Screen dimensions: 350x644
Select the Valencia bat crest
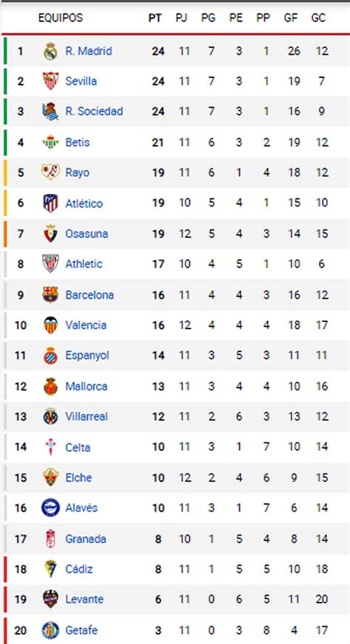[x=51, y=325]
